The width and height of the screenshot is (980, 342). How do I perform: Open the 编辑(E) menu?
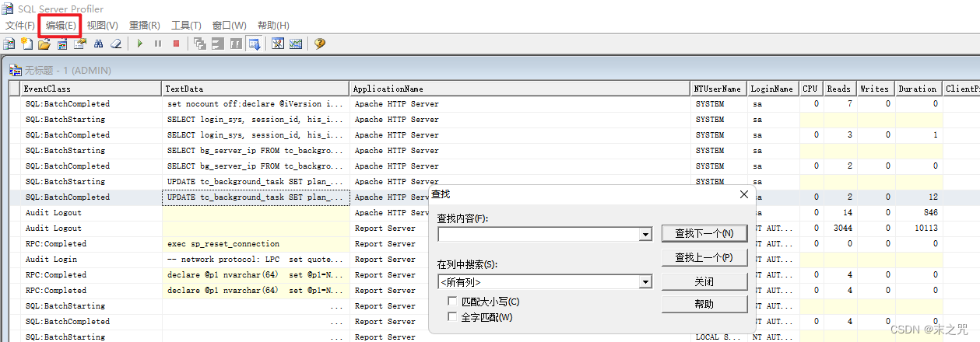point(61,26)
